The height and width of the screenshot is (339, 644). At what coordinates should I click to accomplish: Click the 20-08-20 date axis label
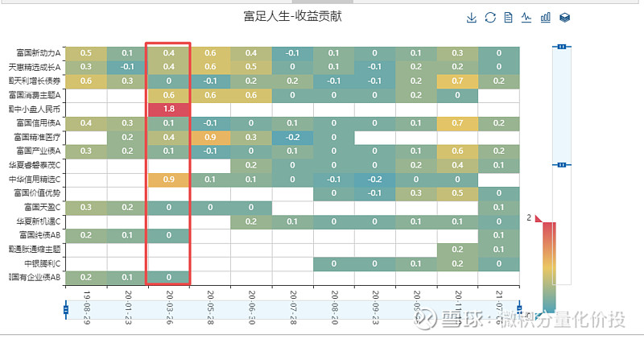(334, 308)
